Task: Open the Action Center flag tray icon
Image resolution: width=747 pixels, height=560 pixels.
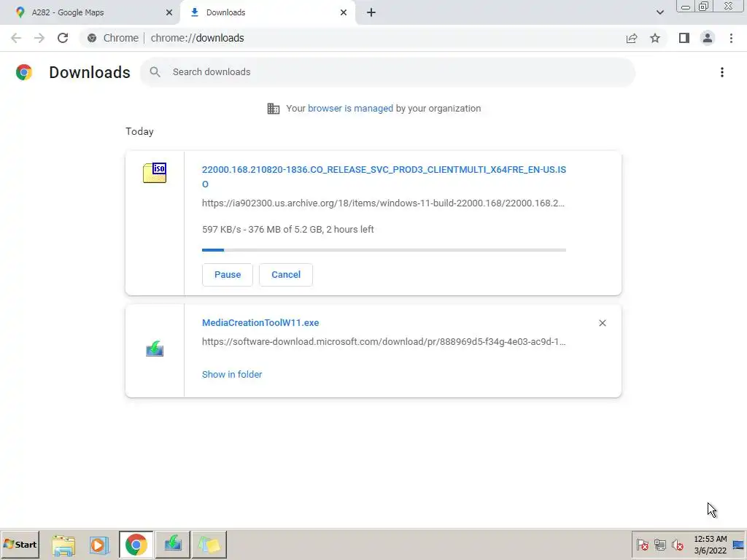Action: 642,544
